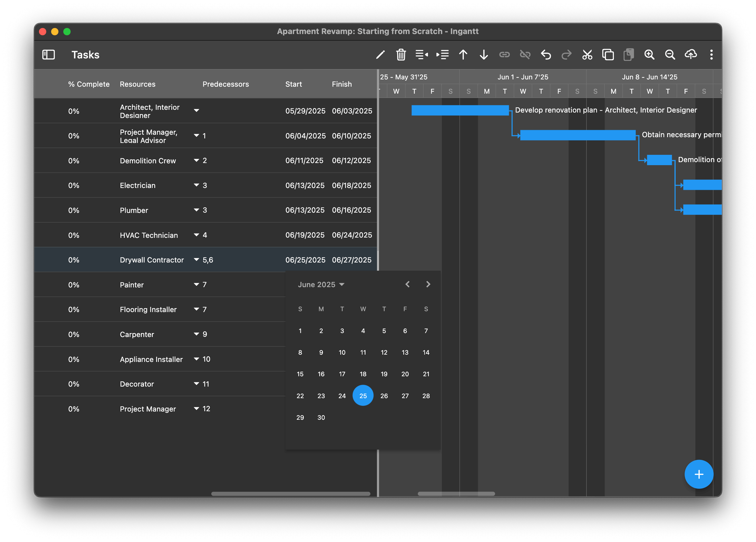Click the Start column header

pyautogui.click(x=294, y=84)
